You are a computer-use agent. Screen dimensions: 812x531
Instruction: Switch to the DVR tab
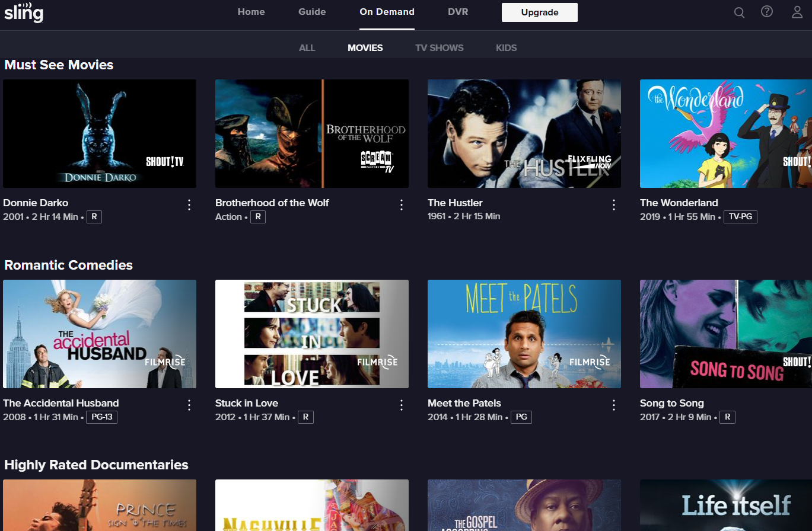coord(458,12)
